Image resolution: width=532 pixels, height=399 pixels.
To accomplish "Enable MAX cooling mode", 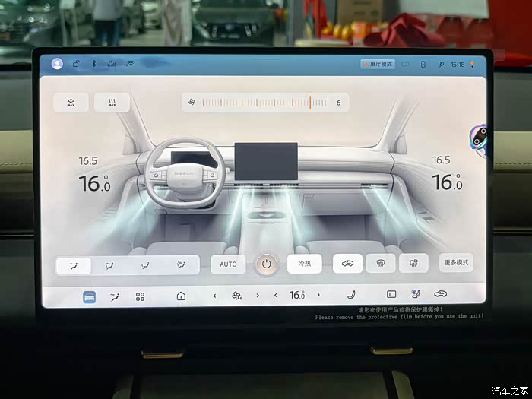I will [x=71, y=103].
